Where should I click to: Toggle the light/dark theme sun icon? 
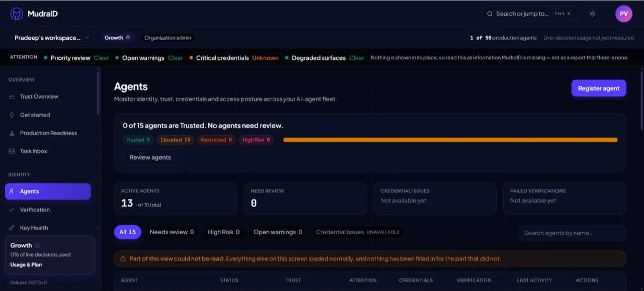click(x=592, y=14)
